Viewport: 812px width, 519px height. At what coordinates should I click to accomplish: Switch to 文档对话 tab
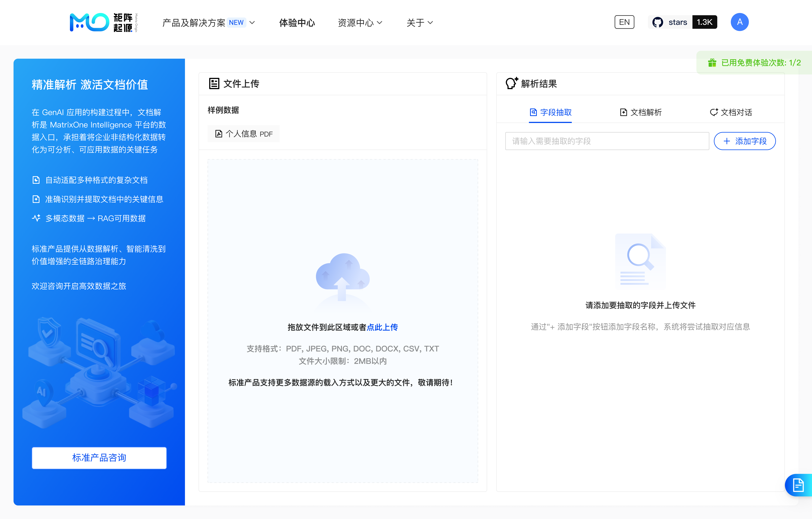point(731,112)
